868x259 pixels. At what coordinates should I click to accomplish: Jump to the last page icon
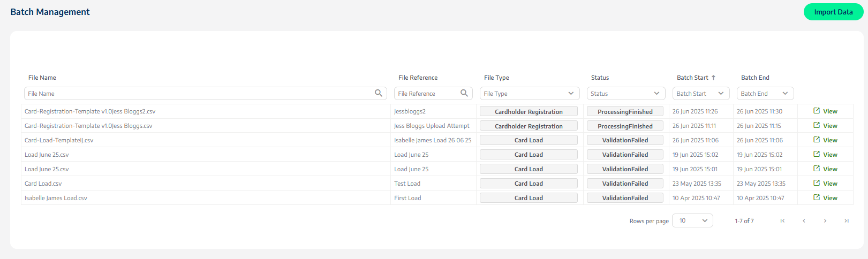coord(847,221)
